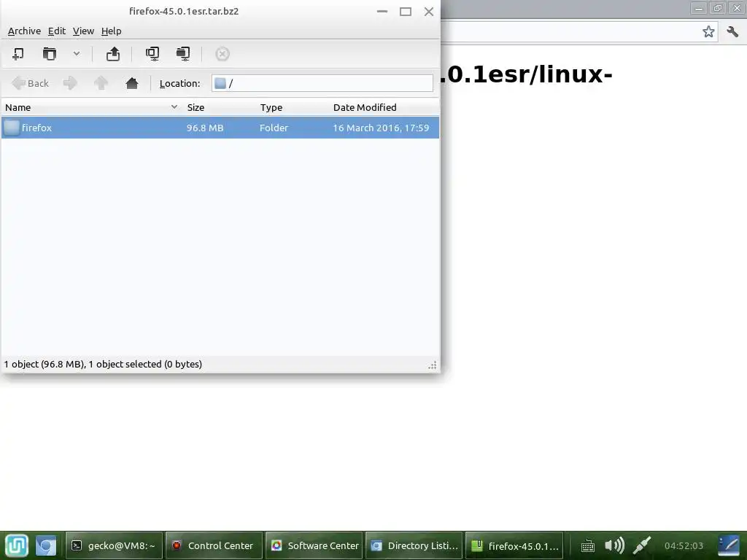Sort by the Type column header
Image resolution: width=747 pixels, height=560 pixels.
(x=293, y=108)
